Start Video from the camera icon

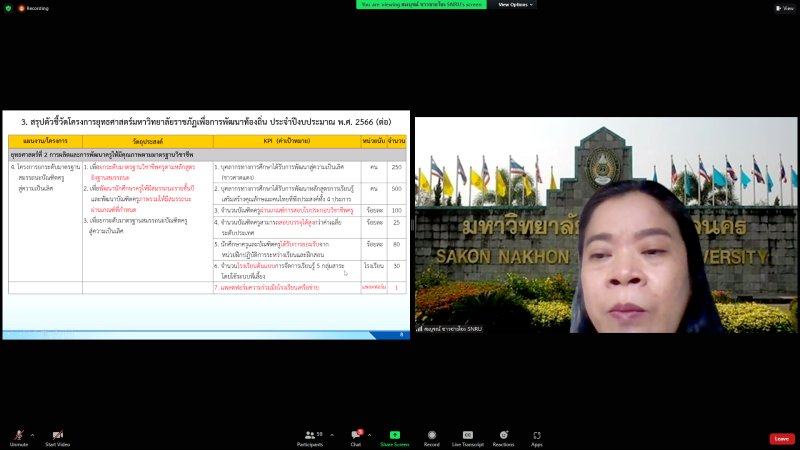pos(57,436)
